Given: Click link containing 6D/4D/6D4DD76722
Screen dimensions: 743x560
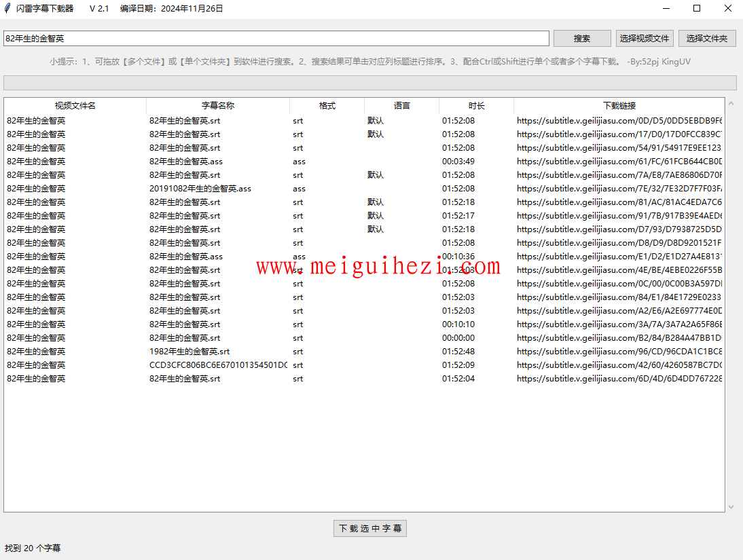Looking at the screenshot, I should click(x=619, y=379).
